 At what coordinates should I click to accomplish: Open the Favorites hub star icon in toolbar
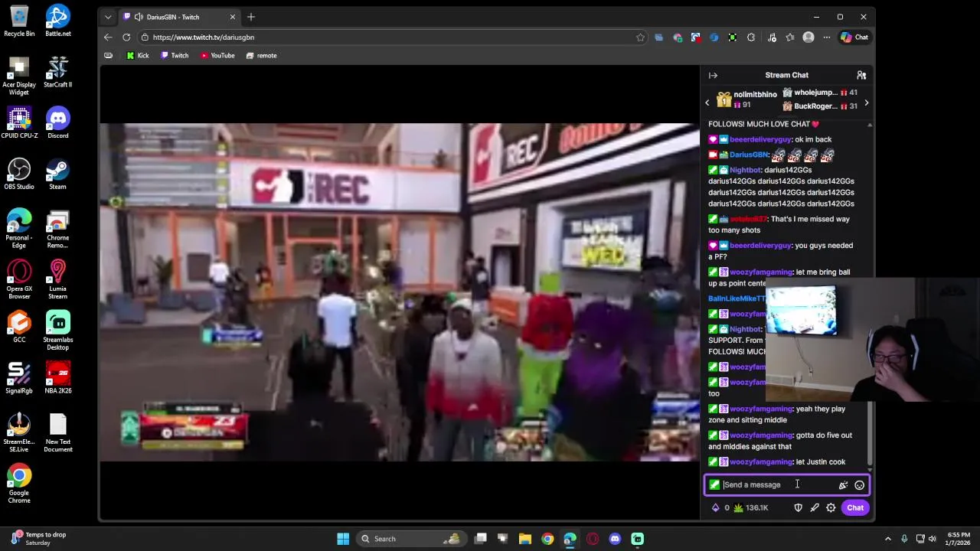pyautogui.click(x=790, y=37)
